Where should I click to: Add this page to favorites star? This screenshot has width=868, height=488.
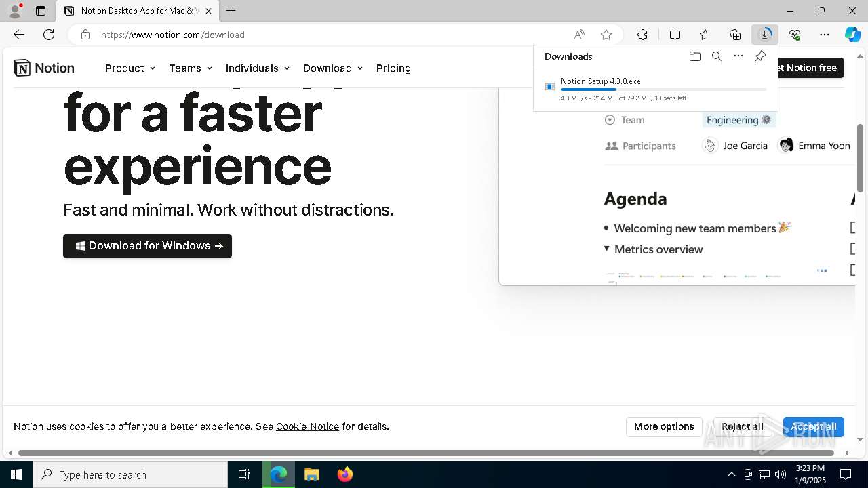pyautogui.click(x=606, y=35)
